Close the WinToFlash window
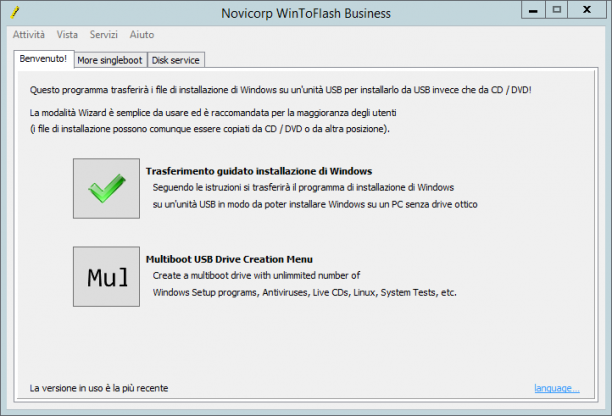 click(x=587, y=10)
